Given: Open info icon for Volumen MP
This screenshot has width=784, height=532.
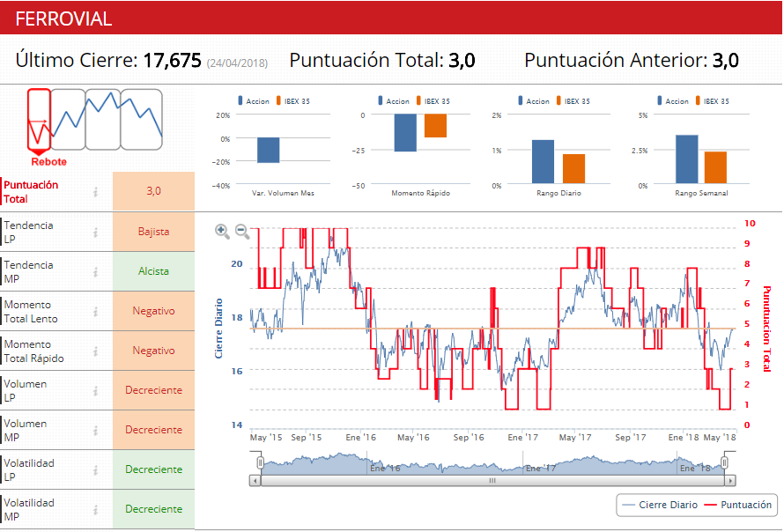Looking at the screenshot, I should tap(95, 430).
